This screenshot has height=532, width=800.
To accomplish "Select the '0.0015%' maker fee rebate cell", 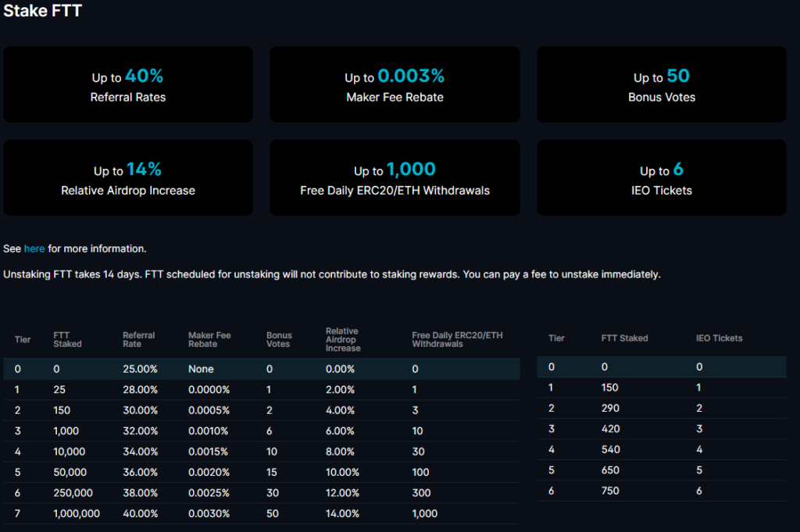I will (208, 452).
